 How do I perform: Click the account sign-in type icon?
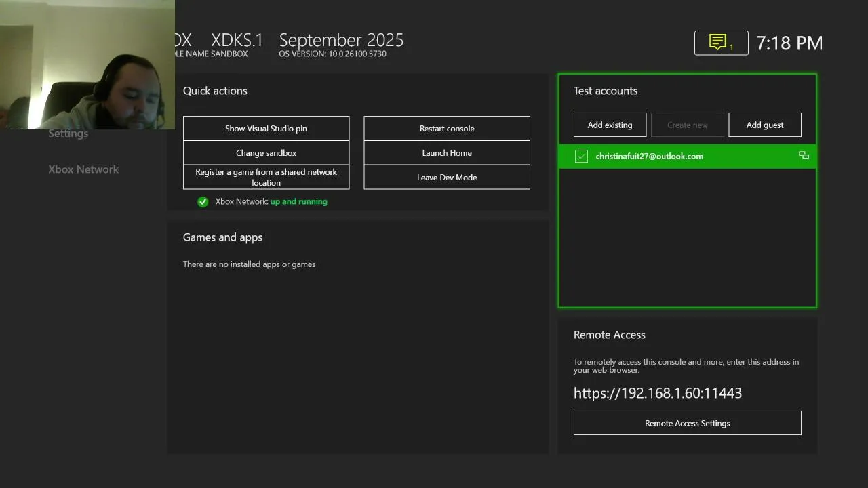click(x=804, y=156)
